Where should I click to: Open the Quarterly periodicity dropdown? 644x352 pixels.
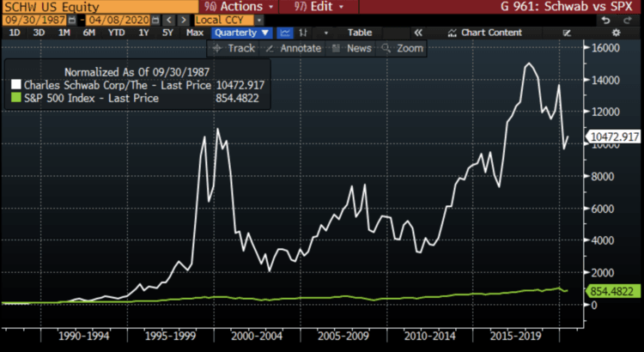pos(242,33)
